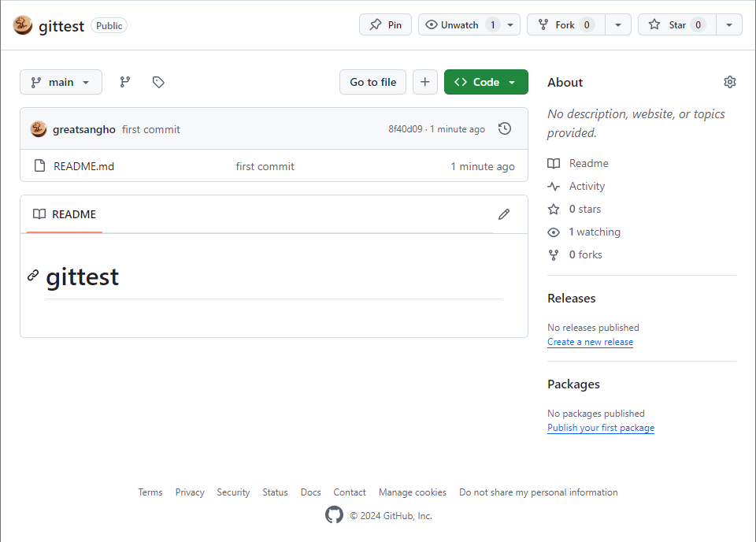Viewport: 756px width, 542px height.
Task: Open the Terms footer link
Action: coord(150,492)
